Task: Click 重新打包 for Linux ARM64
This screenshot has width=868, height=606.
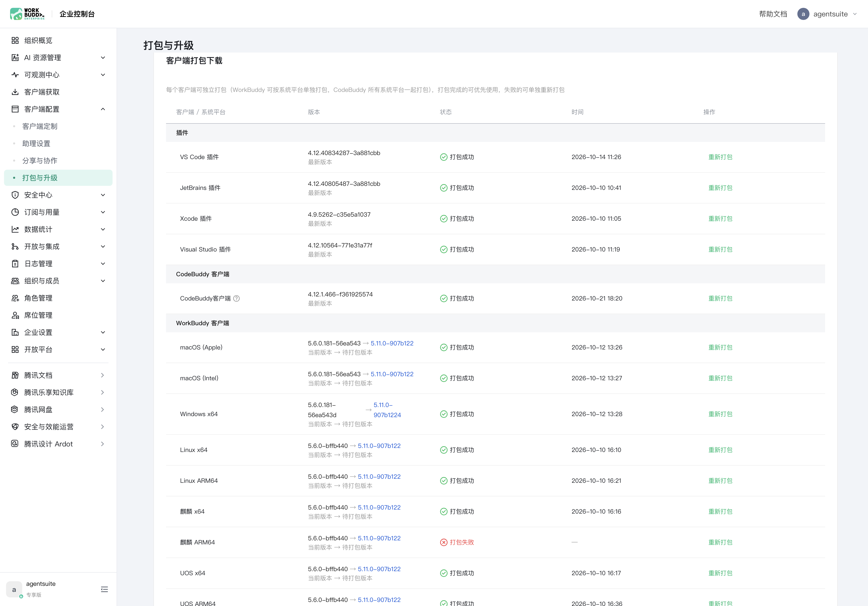Action: point(720,481)
